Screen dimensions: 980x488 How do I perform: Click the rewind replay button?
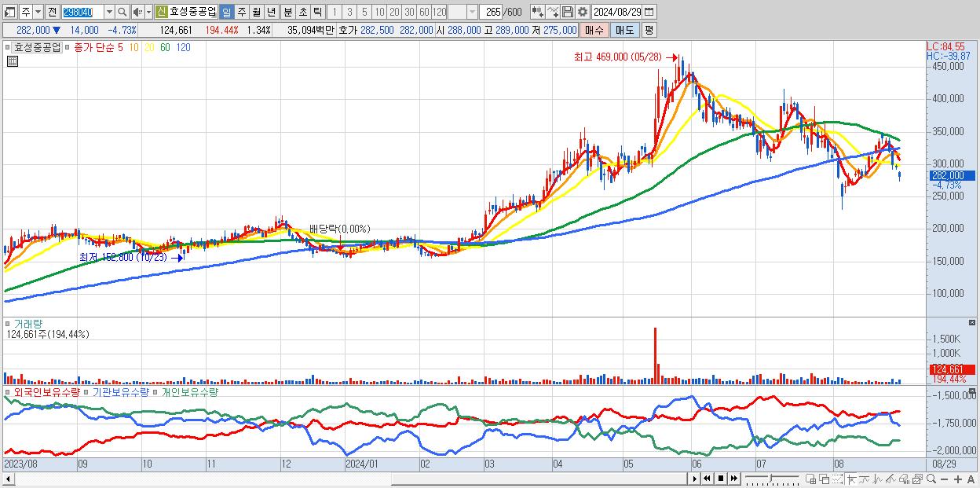(708, 479)
